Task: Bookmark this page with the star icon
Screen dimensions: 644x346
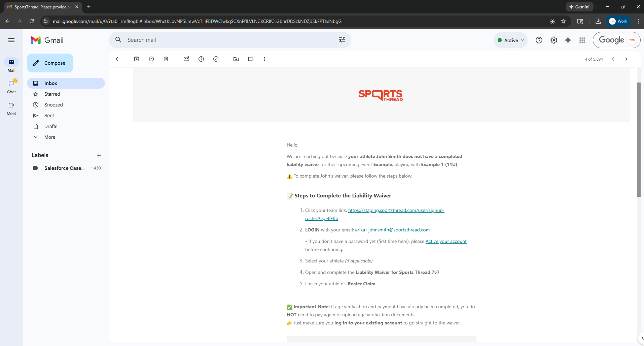Action: coord(563,21)
